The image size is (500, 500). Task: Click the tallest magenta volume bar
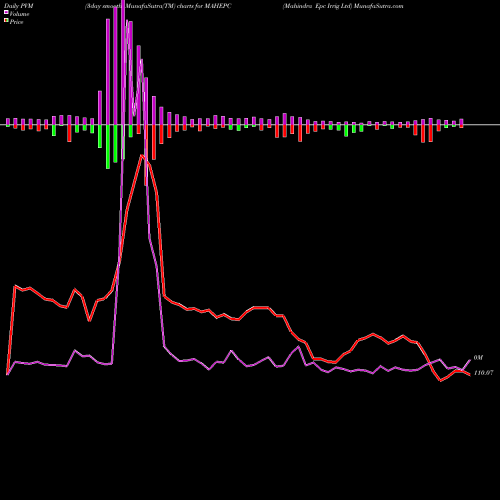[x=123, y=62]
